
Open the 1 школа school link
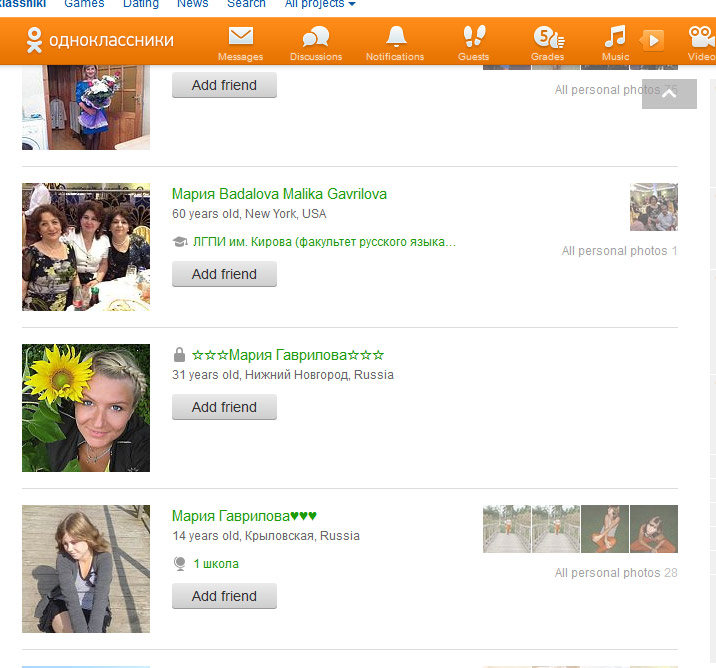tap(216, 564)
